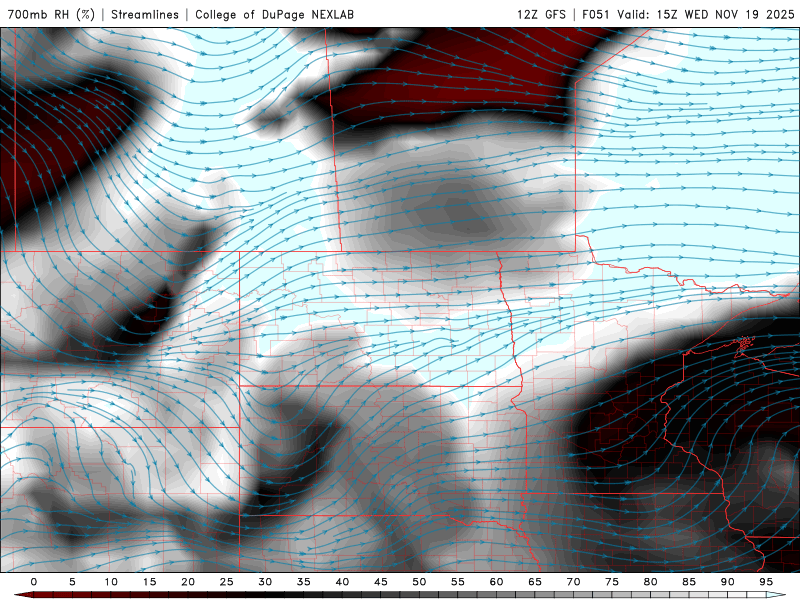800x600 pixels.
Task: Click the colorbar label "70"
Action: 573,582
